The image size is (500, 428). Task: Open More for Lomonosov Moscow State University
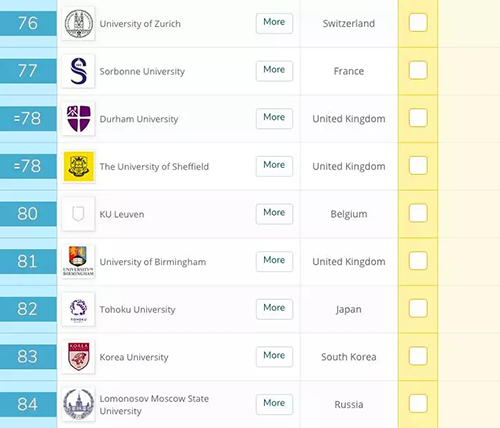(274, 404)
